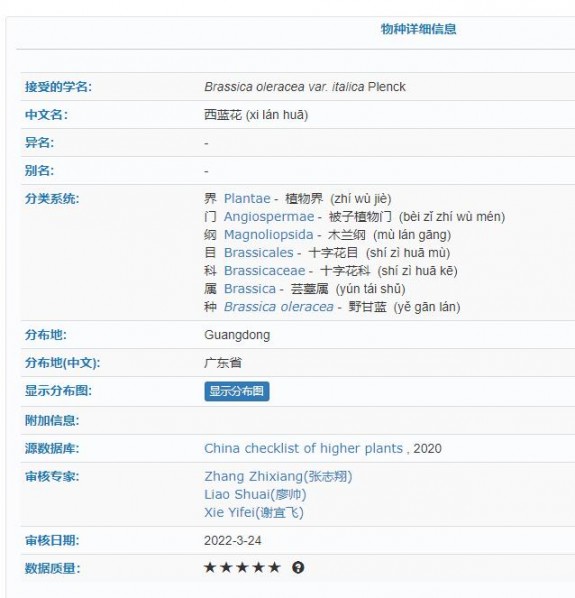
Task: Click the Chinese name 西蓝花 text
Action: pos(223,114)
